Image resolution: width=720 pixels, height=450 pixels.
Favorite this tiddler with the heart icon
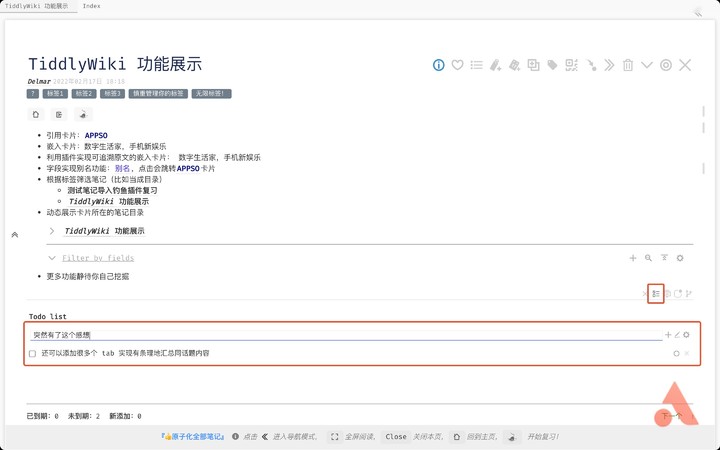457,65
